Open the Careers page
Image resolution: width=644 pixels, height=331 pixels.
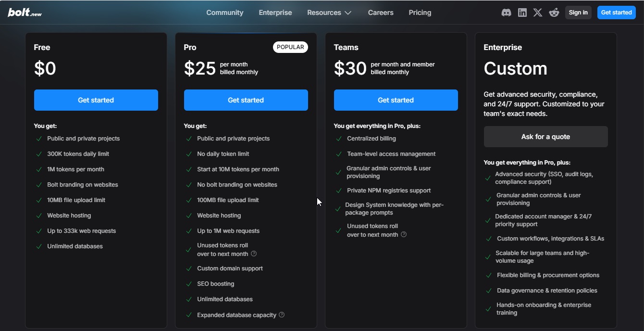(x=381, y=13)
